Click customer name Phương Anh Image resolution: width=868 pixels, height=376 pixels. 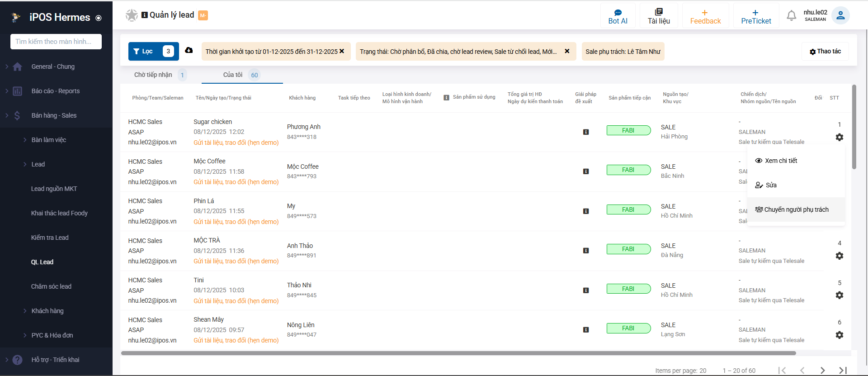point(303,127)
